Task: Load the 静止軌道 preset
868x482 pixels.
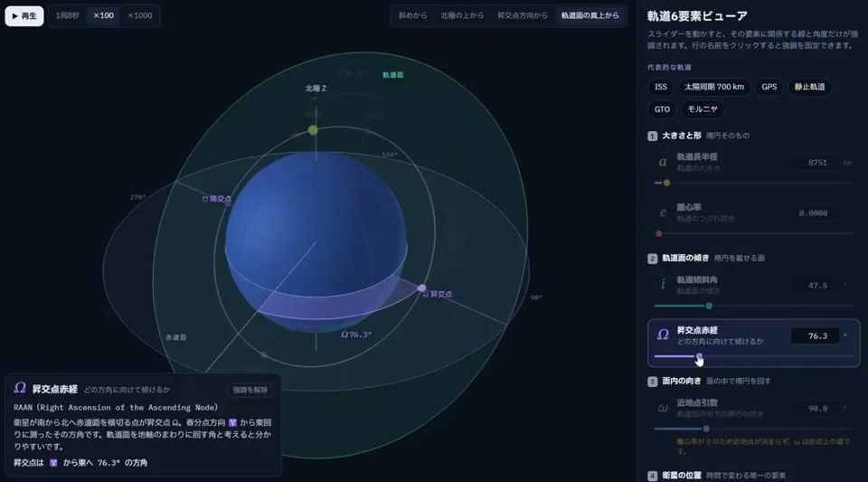Action: coord(809,87)
